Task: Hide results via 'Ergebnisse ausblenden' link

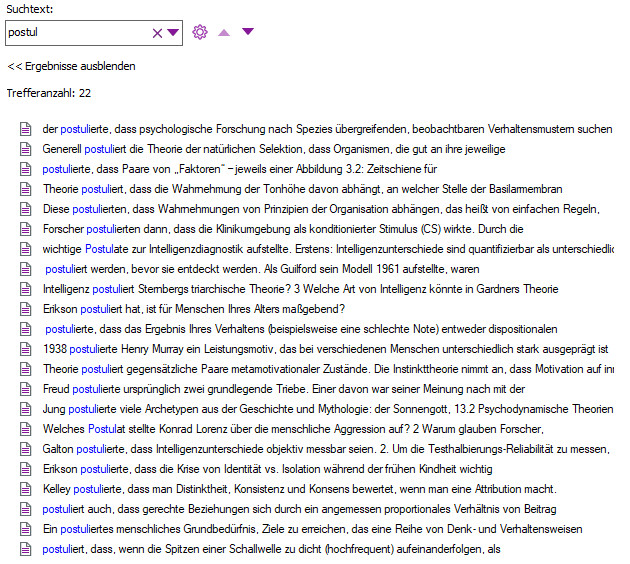Action: click(x=71, y=66)
